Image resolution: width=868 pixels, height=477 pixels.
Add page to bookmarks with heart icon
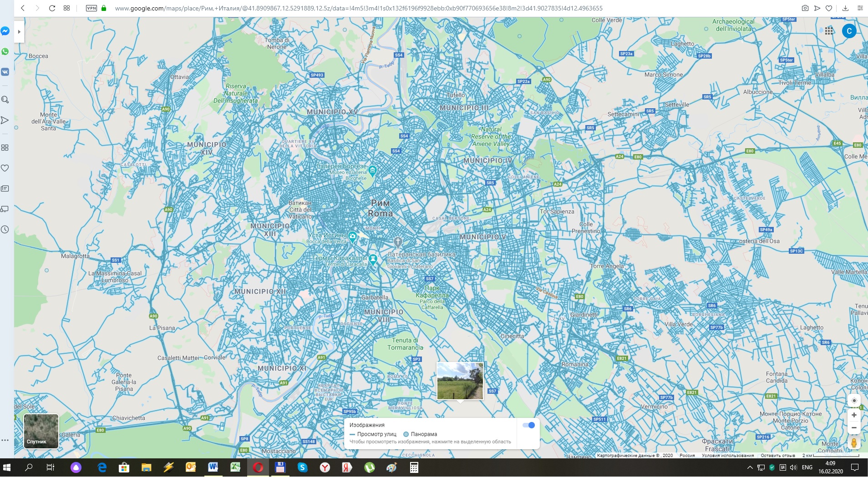[829, 8]
